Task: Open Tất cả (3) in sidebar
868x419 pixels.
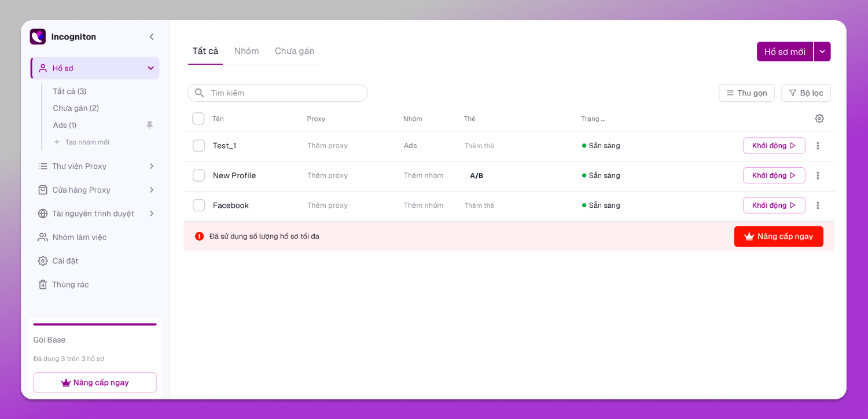Action: point(69,91)
